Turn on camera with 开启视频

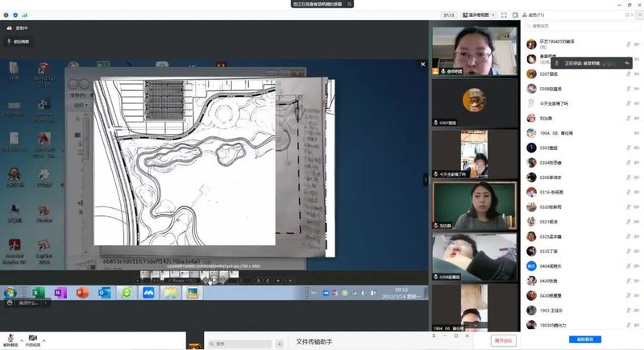point(33,339)
